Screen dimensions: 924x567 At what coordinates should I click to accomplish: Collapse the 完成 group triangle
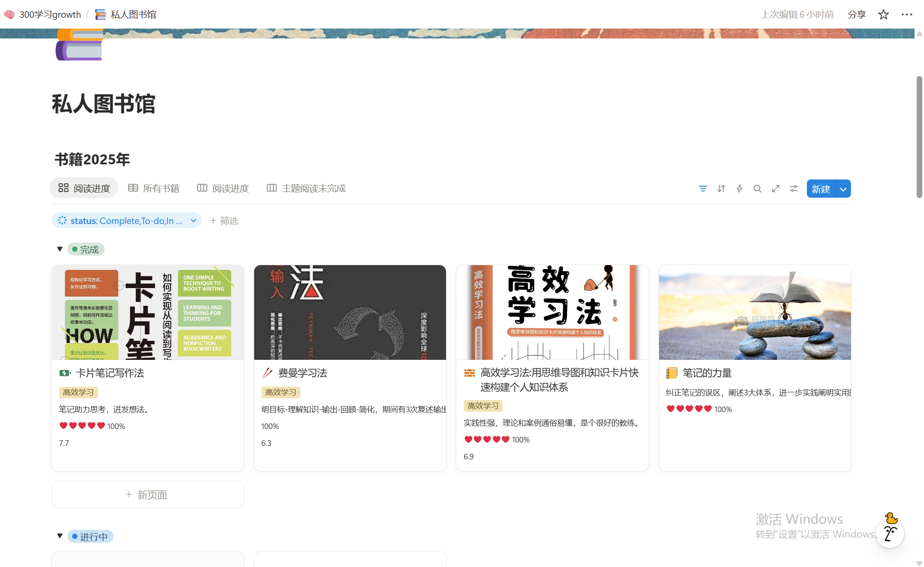tap(60, 249)
